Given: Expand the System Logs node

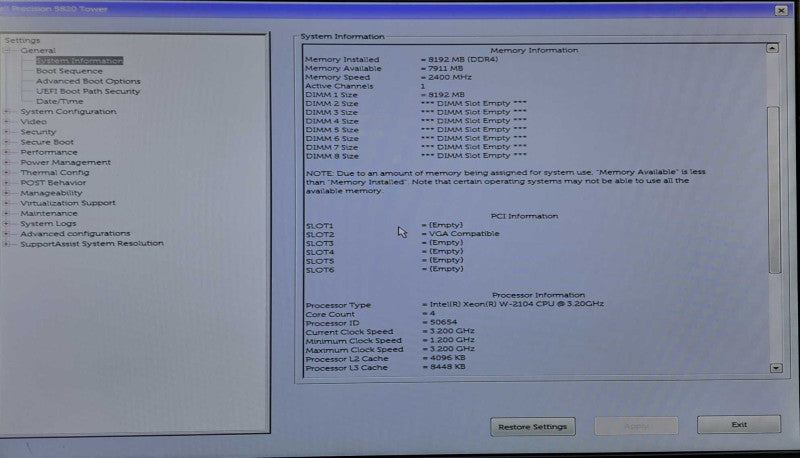Looking at the screenshot, I should [7, 223].
